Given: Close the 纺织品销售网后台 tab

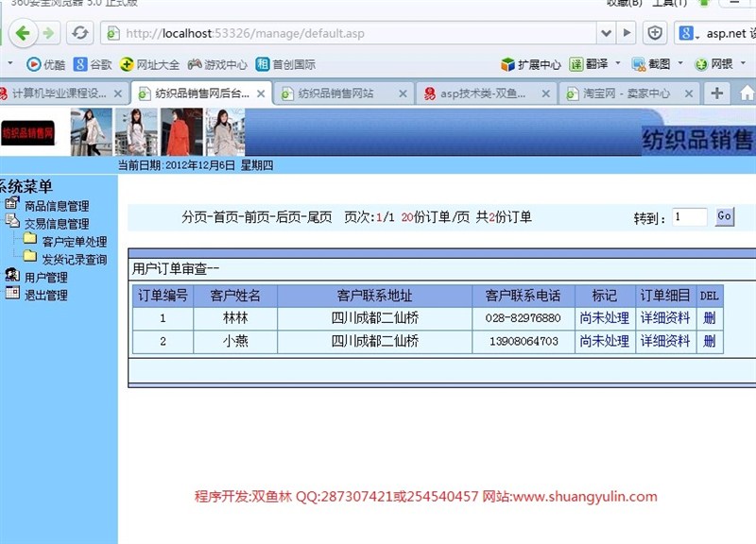Looking at the screenshot, I should 261,93.
